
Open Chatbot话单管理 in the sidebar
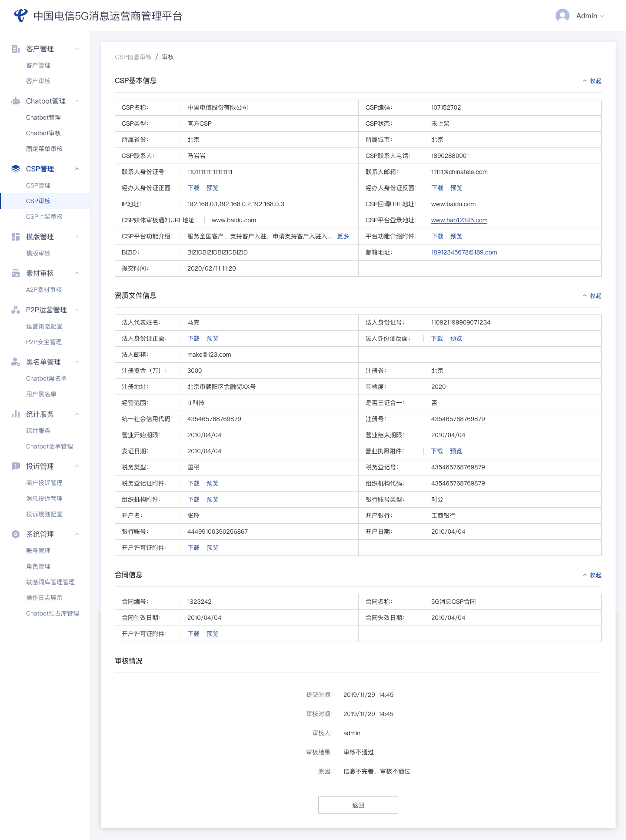(x=50, y=446)
